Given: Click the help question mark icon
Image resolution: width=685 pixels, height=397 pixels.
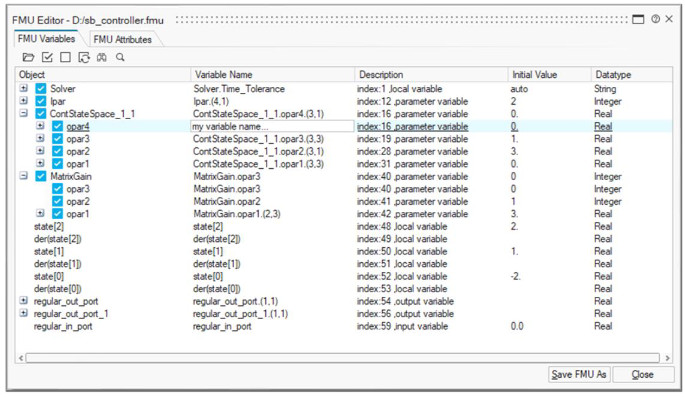Looking at the screenshot, I should (655, 19).
